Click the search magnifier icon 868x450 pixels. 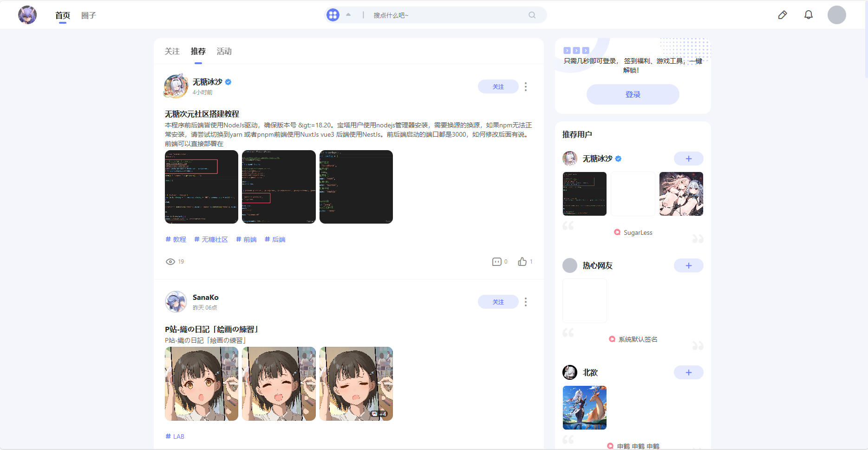tap(532, 15)
